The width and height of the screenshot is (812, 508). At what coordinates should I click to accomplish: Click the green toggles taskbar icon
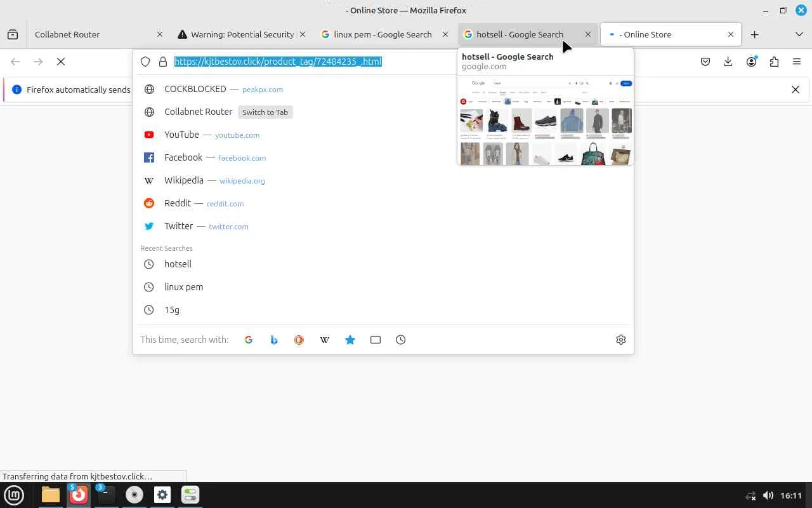pos(190,495)
